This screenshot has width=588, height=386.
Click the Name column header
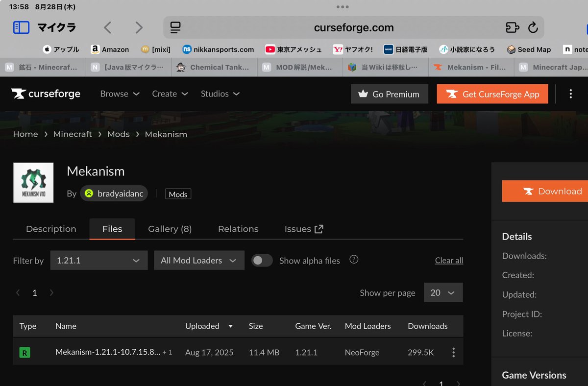[66, 326]
